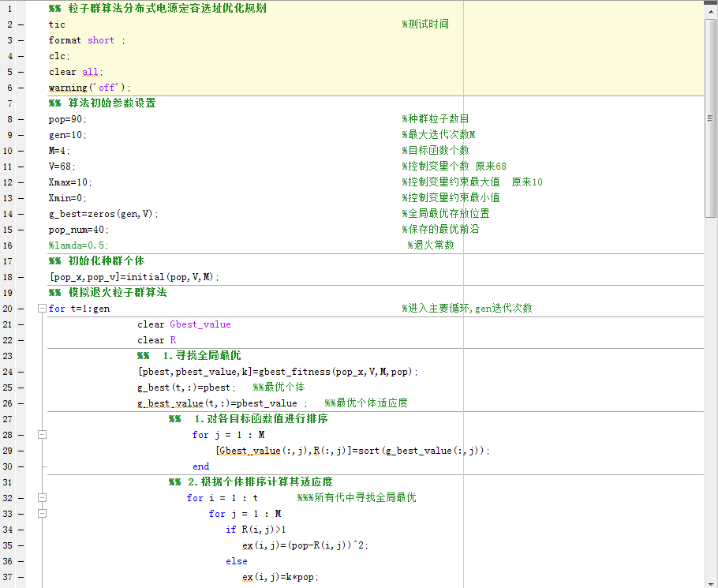Click 'V=68;' assignment
The height and width of the screenshot is (588, 718).
62,167
